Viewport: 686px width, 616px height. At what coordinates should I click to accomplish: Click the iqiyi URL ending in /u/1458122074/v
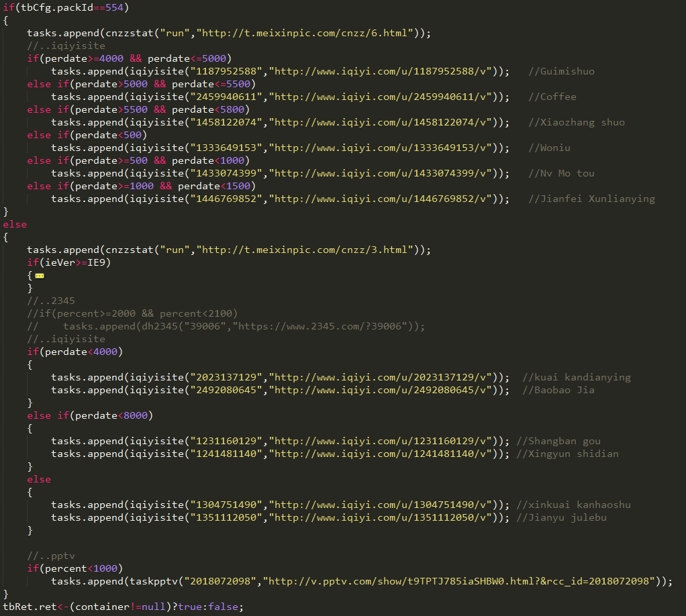coord(380,122)
